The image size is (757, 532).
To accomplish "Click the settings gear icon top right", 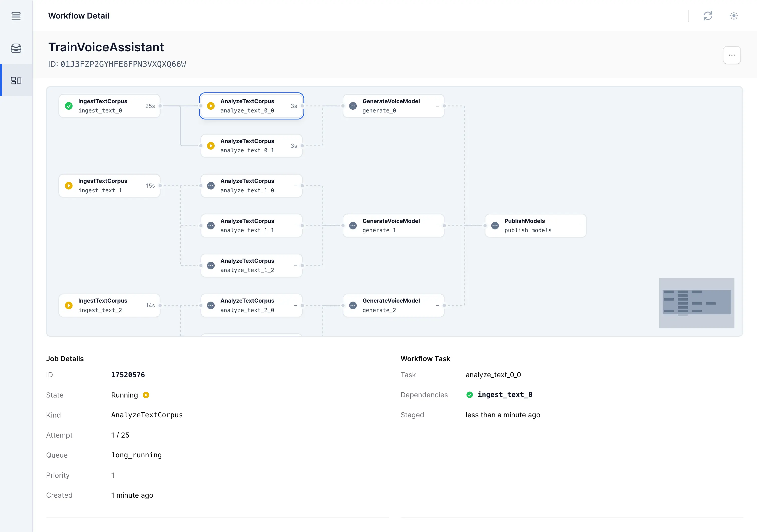I will (x=734, y=16).
